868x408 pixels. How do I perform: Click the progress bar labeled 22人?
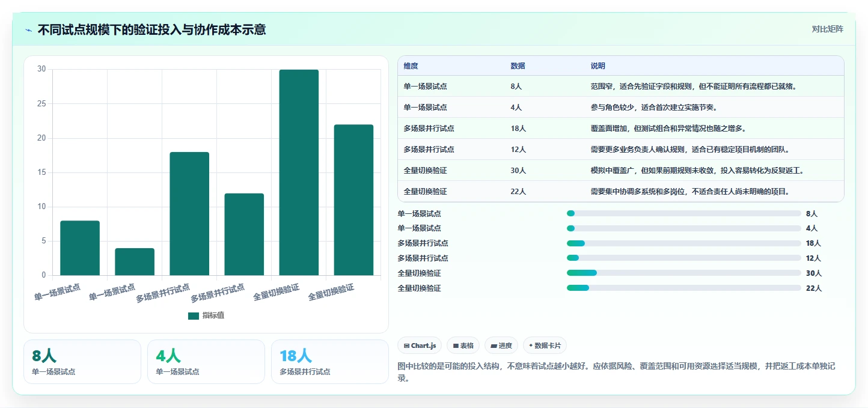point(684,288)
